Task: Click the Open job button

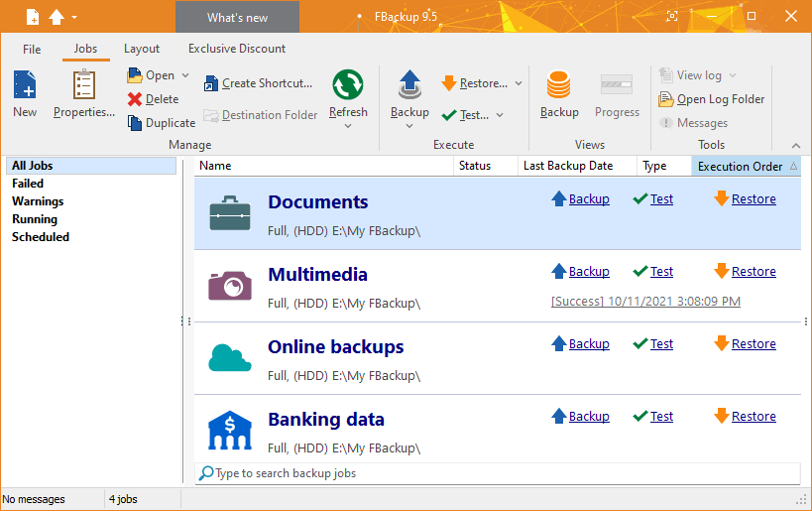Action: [152, 75]
